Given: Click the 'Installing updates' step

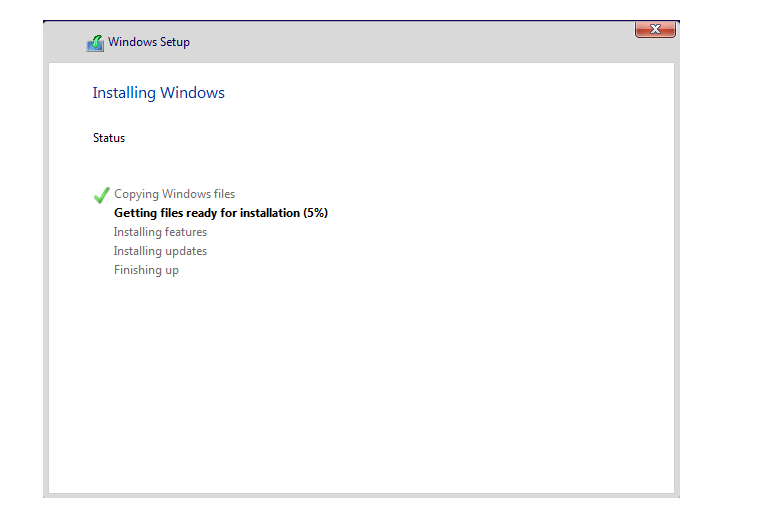Looking at the screenshot, I should pos(160,251).
